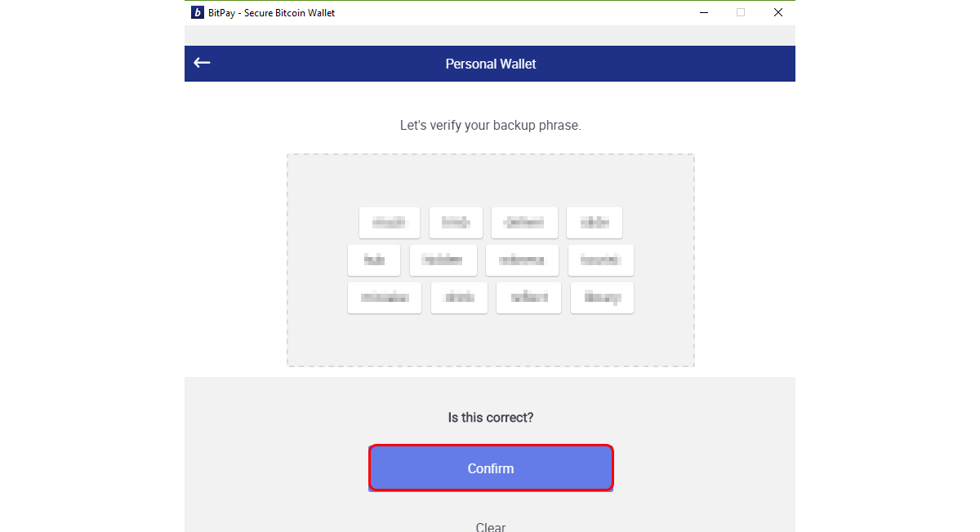980x532 pixels.
Task: Remove the first word chip in middle row
Action: pos(374,260)
